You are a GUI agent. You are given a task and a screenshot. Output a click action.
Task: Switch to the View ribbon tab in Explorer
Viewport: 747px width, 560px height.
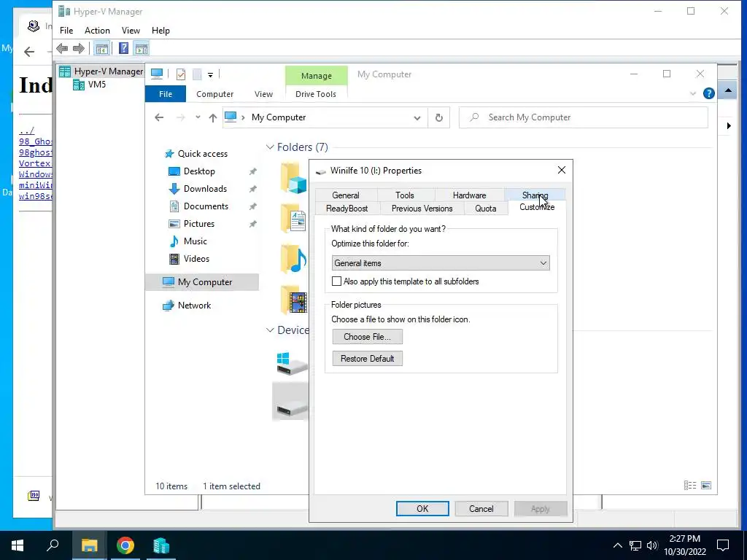click(263, 94)
